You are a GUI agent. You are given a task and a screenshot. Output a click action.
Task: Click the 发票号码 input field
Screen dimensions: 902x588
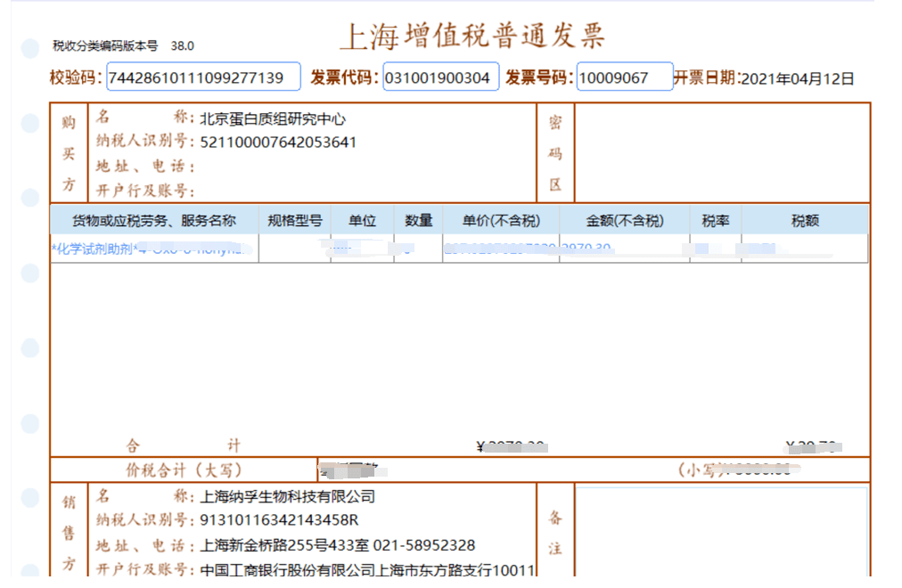click(624, 78)
